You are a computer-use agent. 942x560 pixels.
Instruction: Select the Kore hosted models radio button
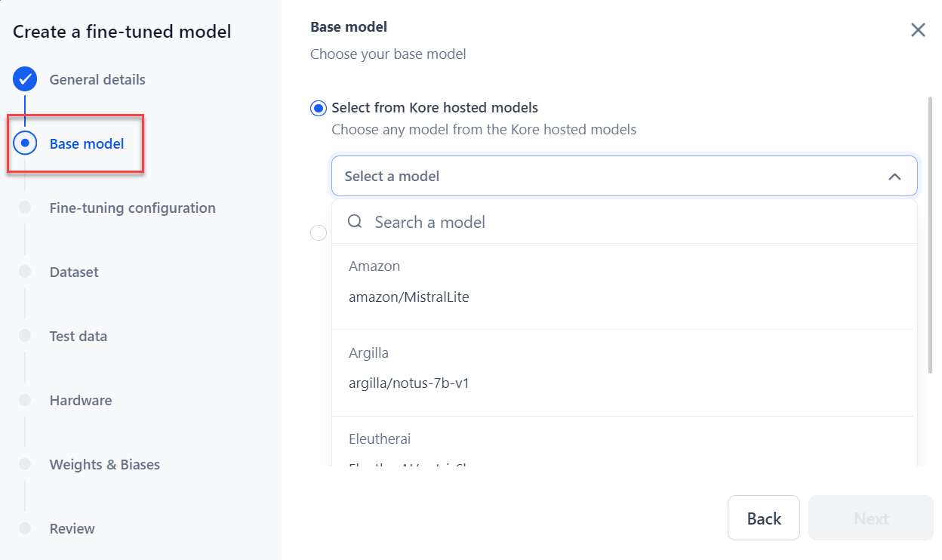[319, 108]
